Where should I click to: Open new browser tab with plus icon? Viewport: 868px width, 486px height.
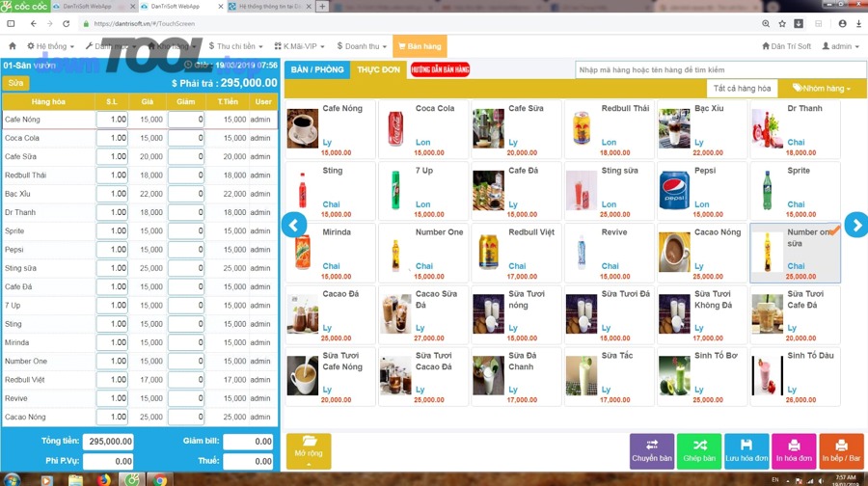tap(322, 7)
